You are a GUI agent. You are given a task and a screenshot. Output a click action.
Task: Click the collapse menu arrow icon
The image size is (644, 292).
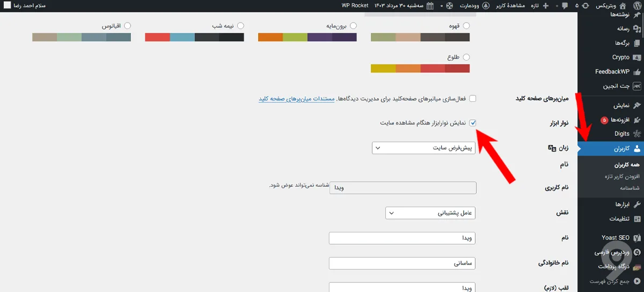click(x=636, y=281)
